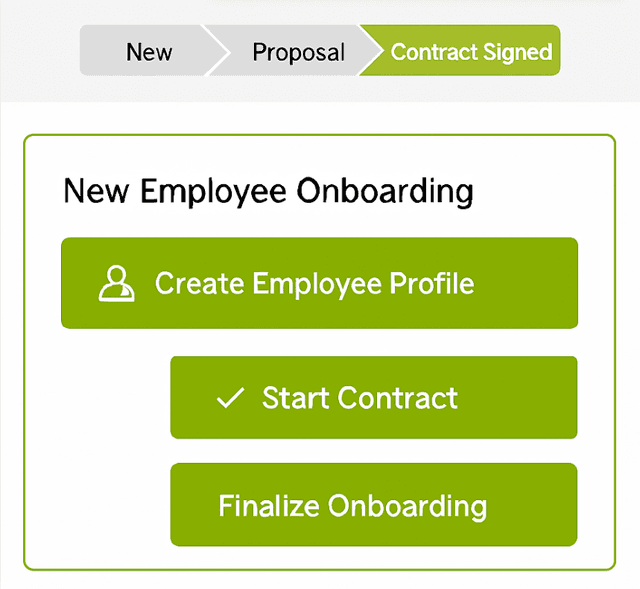
Task: Click the checkmark icon on Start Contract
Action: (230, 398)
